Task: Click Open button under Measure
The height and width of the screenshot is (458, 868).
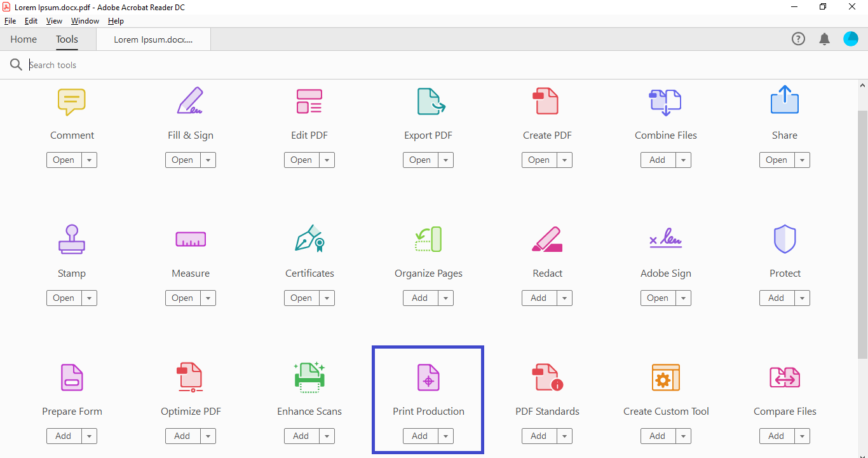Action: click(182, 298)
